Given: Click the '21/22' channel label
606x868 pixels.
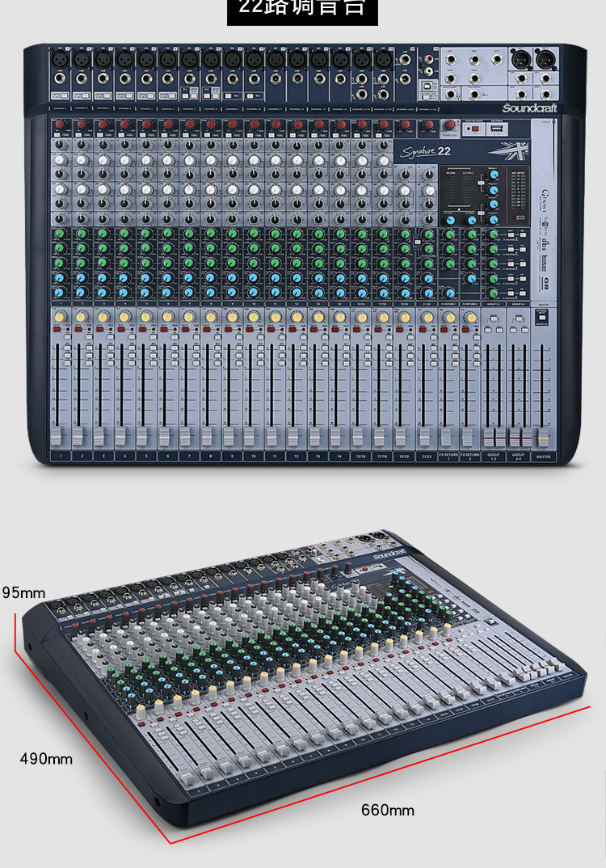Looking at the screenshot, I should tap(426, 457).
